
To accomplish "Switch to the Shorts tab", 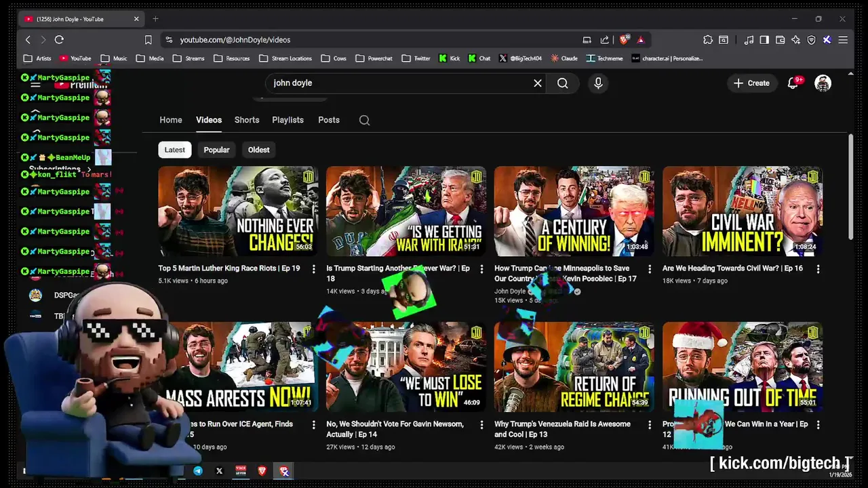I will tap(247, 120).
